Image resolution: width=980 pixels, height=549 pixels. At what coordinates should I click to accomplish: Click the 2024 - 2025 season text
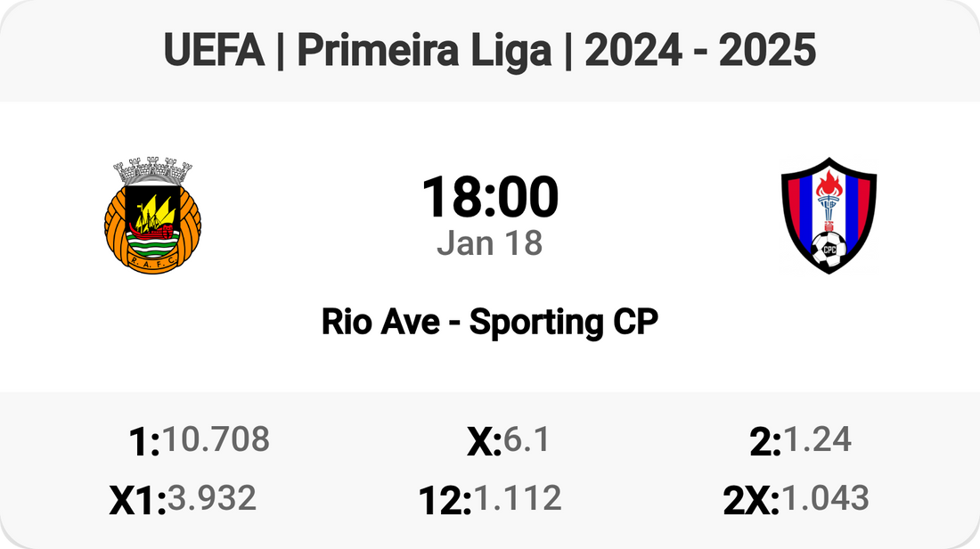click(x=700, y=52)
